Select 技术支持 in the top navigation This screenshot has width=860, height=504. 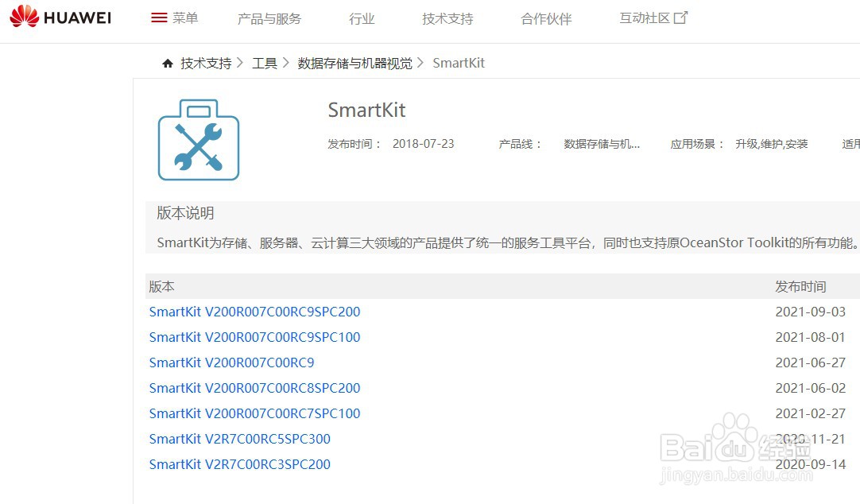(x=447, y=18)
